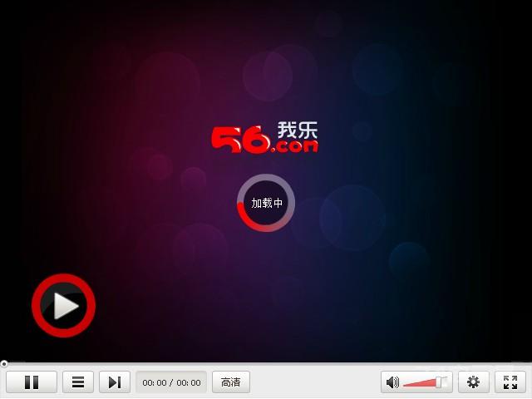The width and height of the screenshot is (532, 399).
Task: Click the 加载中 loading indicator
Action: [266, 203]
